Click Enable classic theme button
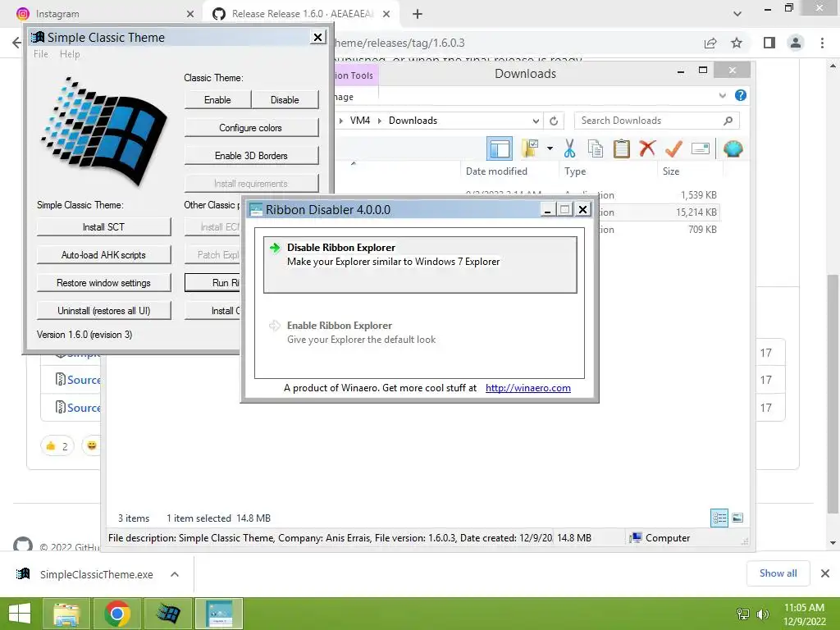The width and height of the screenshot is (840, 630). [217, 100]
